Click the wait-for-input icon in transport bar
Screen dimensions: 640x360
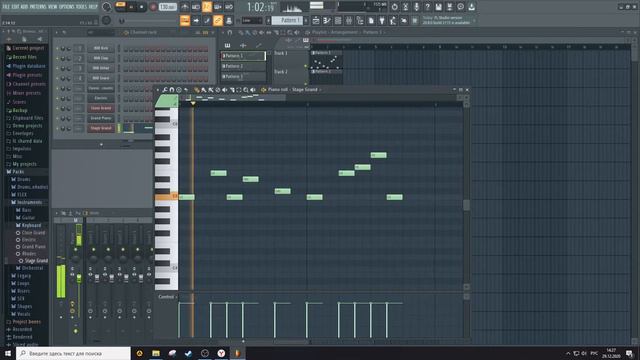(x=196, y=7)
